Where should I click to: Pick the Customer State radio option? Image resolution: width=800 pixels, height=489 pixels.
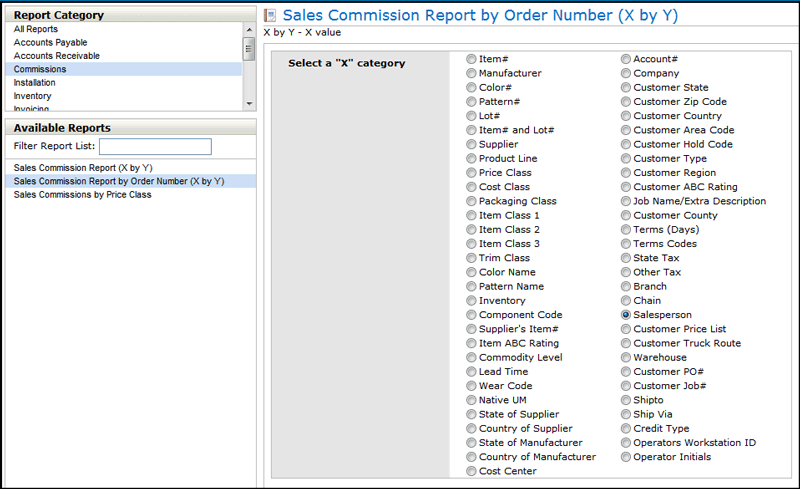(626, 88)
